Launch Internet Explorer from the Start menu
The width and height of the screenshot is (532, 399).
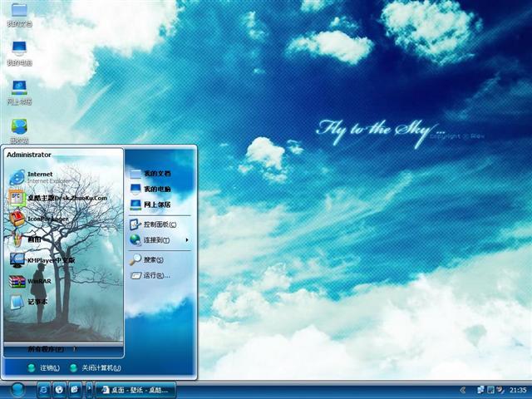tap(41, 177)
